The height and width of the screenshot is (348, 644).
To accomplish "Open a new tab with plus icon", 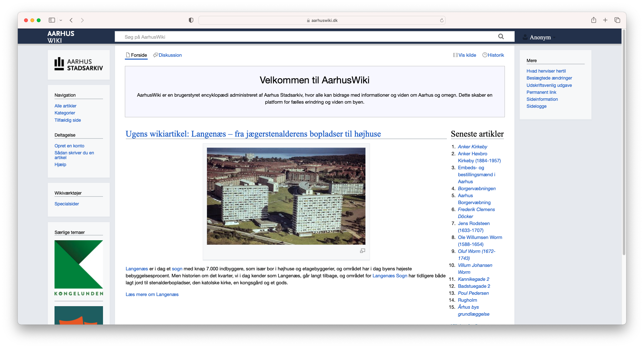I will point(605,20).
